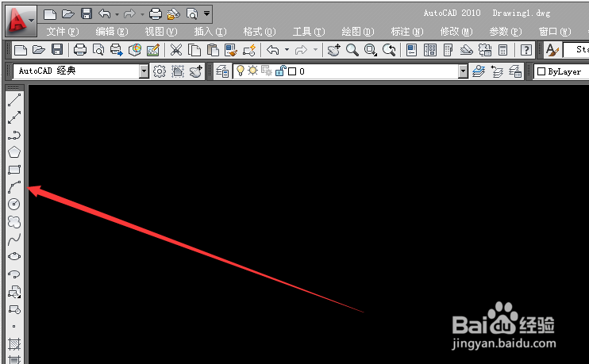Click the Plot Preview icon in Standard toolbar
The image size is (589, 364).
[98, 50]
